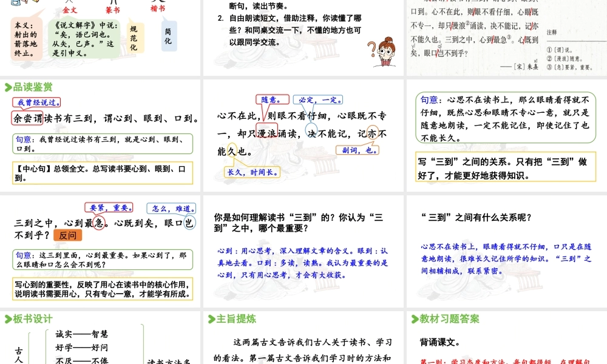Click the 本义：射出的箭落地终止 box
Viewport: 607px width, 364px height.
(x=26, y=39)
